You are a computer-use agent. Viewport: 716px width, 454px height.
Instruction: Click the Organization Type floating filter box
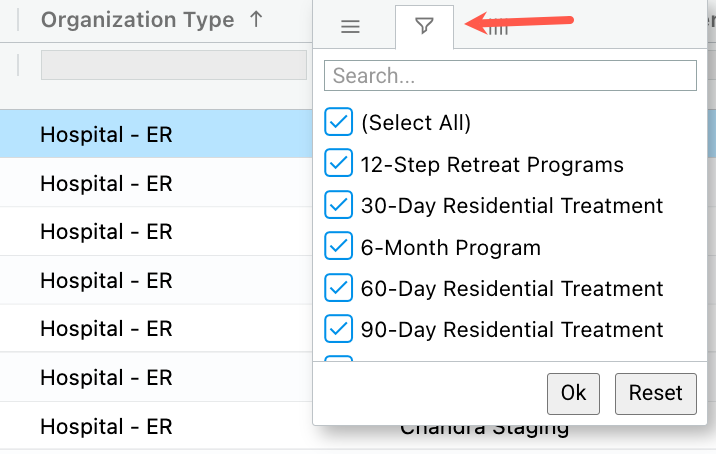coord(173,65)
